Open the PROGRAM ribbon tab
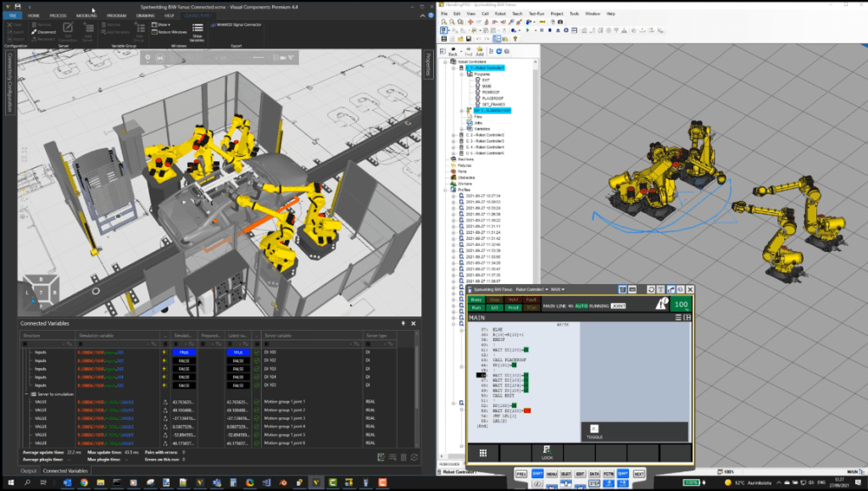Screen dimensions: 868x491 (116, 15)
